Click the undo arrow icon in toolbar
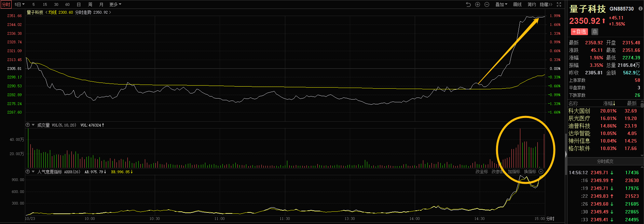The width and height of the screenshot is (644, 224). [x=468, y=4]
